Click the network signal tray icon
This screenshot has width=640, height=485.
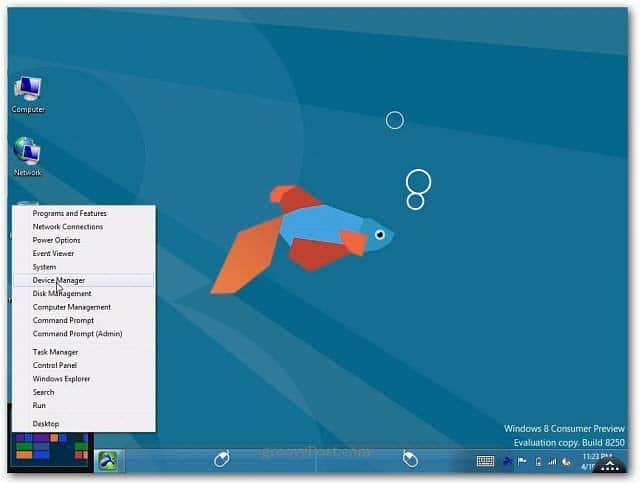pyautogui.click(x=552, y=462)
